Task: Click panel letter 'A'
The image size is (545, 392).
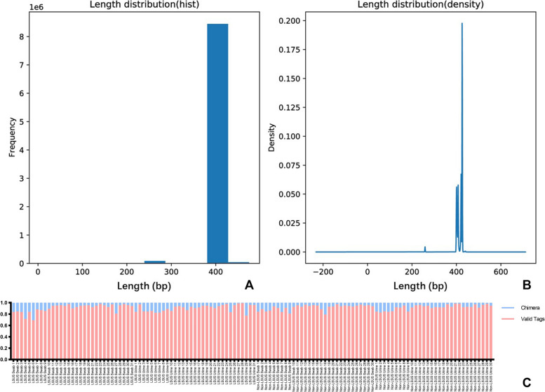Action: 249,285
